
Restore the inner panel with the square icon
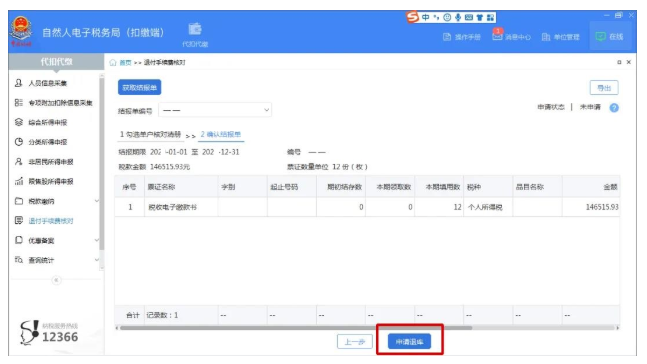(619, 62)
